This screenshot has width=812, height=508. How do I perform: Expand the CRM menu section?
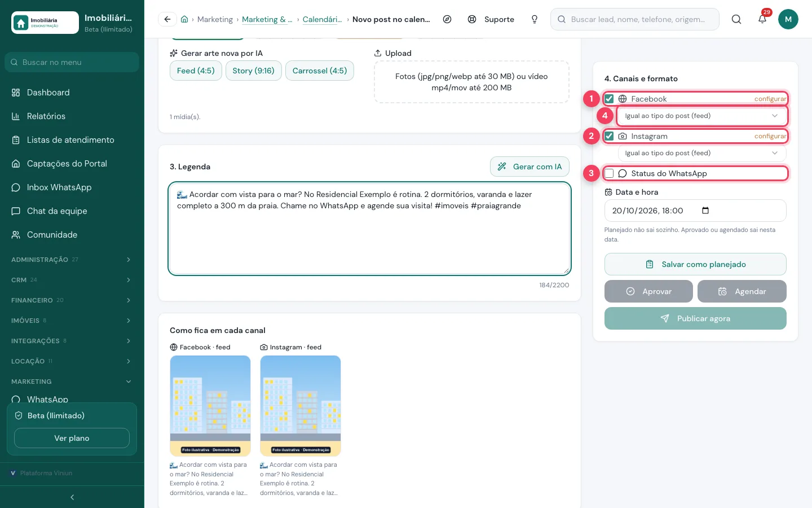(x=72, y=280)
